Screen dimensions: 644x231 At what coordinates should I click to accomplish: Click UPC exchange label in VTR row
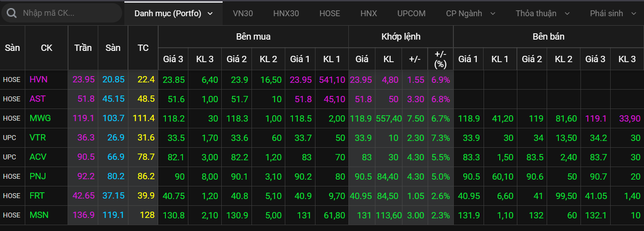tap(9, 138)
